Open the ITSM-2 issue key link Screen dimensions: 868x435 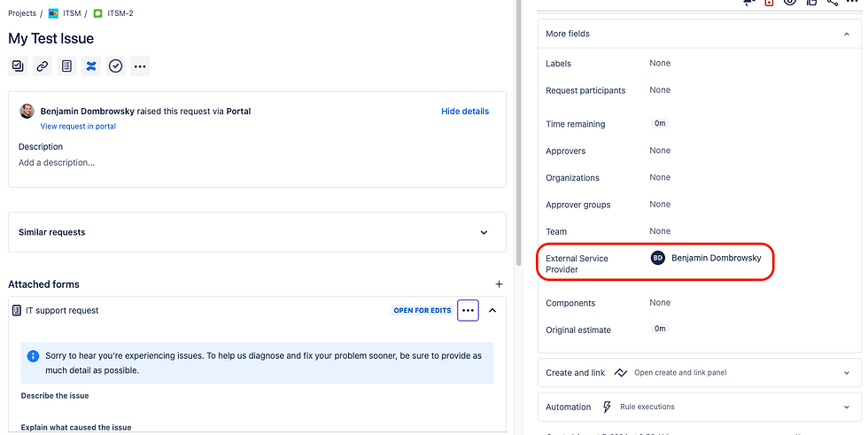120,13
